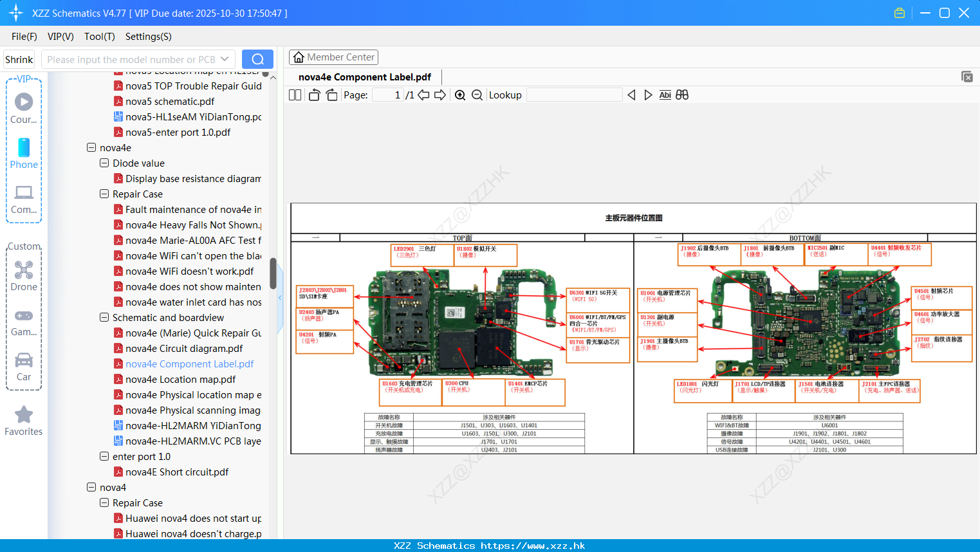Collapse Schematic and boardview node
Image resolution: width=980 pixels, height=552 pixels.
point(104,317)
